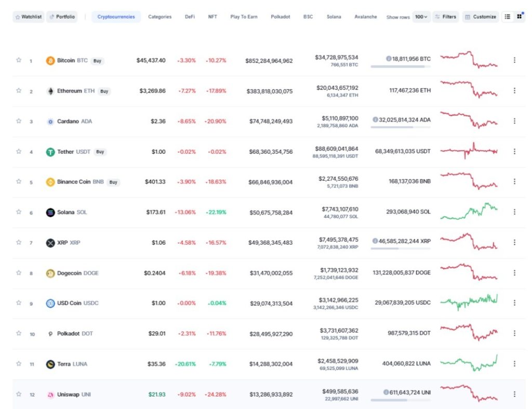Click the Ethereum logo icon
Image resolution: width=532 pixels, height=409 pixels.
(x=50, y=91)
